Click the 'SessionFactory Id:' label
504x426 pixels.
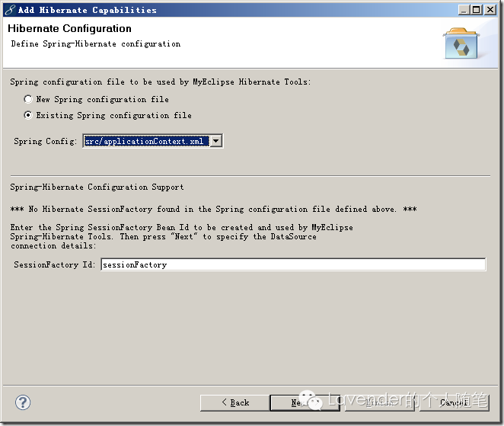click(x=54, y=264)
